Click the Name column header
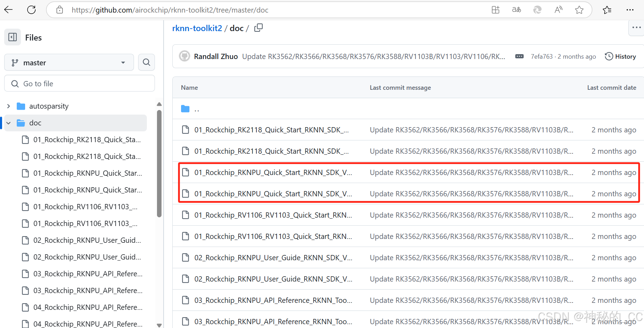 pyautogui.click(x=189, y=88)
